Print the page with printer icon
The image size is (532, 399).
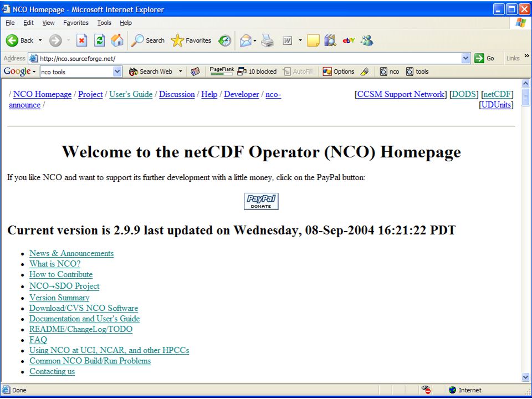[267, 41]
